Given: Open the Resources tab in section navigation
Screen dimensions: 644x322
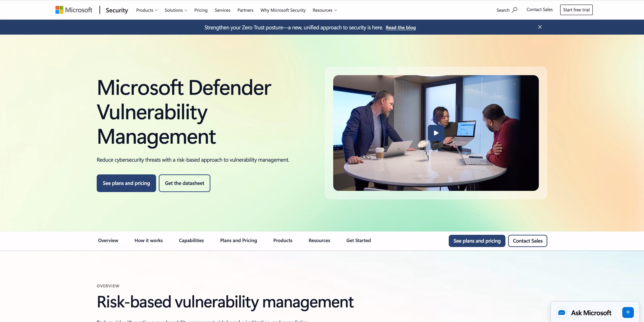Looking at the screenshot, I should [x=319, y=241].
